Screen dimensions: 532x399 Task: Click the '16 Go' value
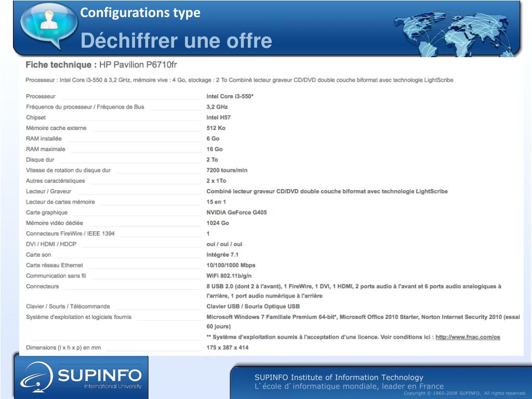(215, 149)
